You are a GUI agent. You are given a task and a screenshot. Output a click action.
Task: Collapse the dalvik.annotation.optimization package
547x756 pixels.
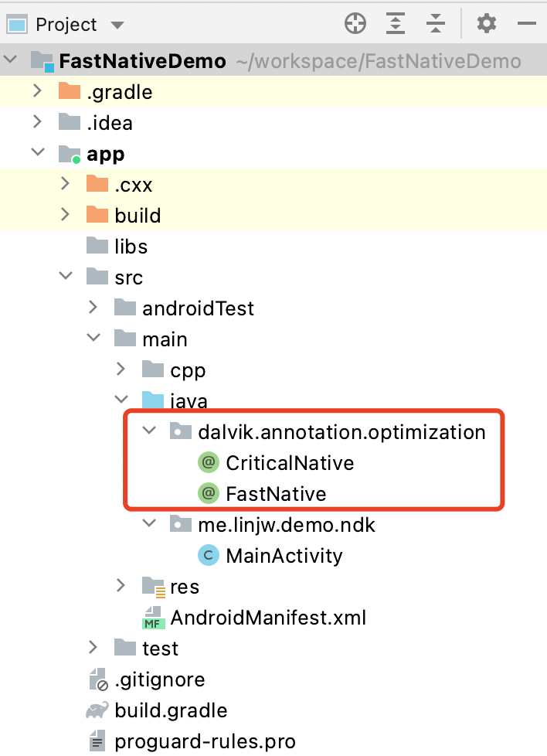[148, 432]
